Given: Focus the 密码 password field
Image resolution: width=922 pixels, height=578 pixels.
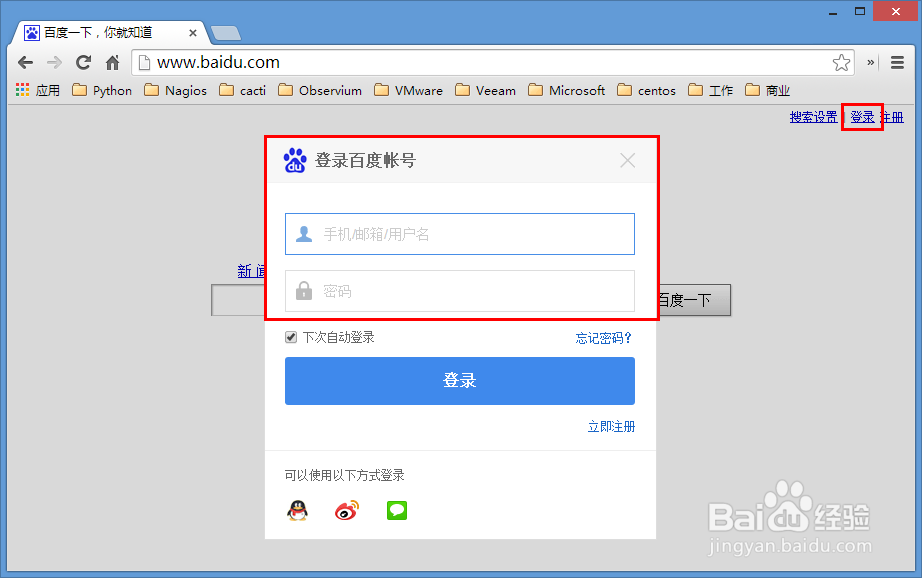Looking at the screenshot, I should (x=460, y=291).
